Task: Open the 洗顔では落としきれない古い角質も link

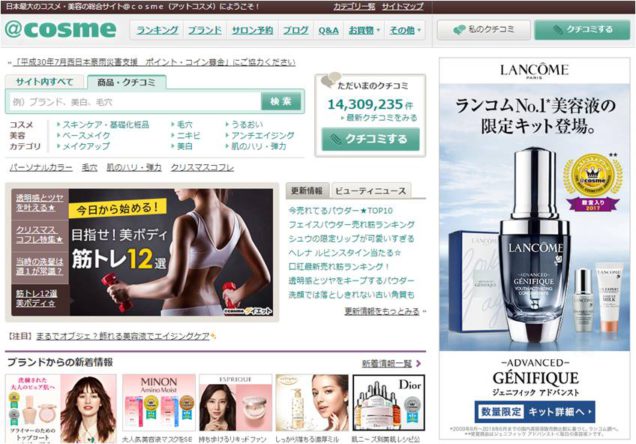Action: click(351, 294)
